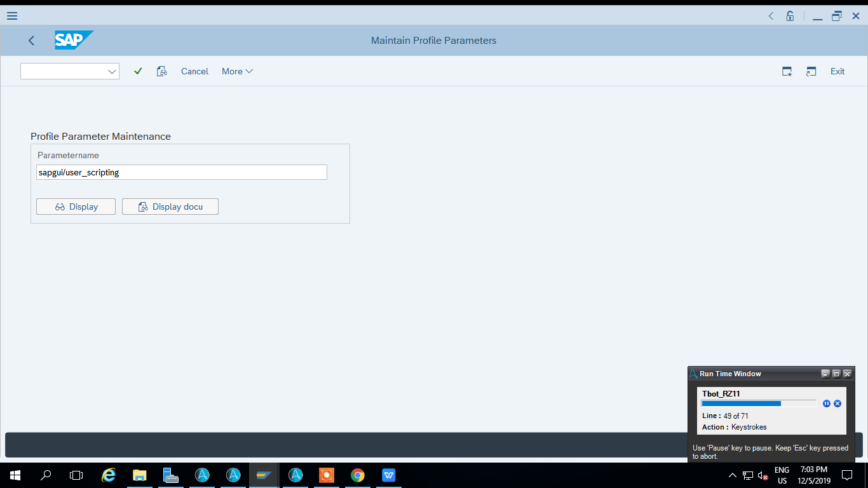Click the Profile Parameter Maintenance heading
Screen dimensions: 868x488
100,136
